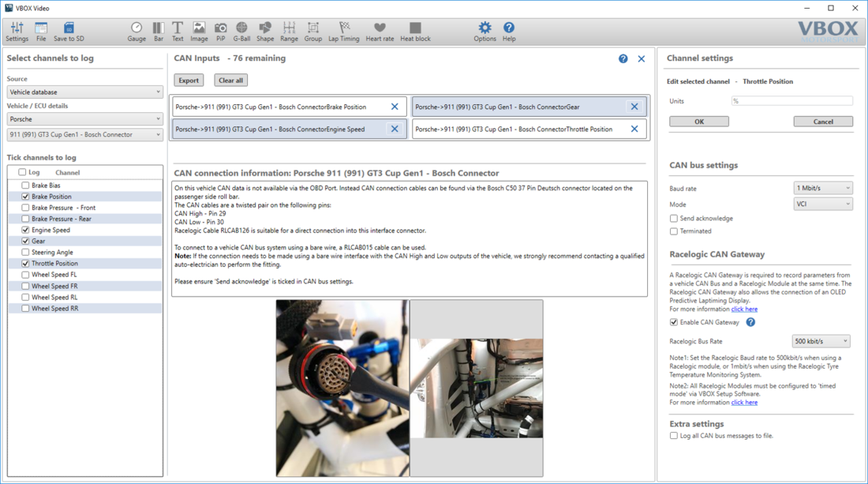Select the Range tool icon
Viewport: 868px width, 484px height.
[289, 32]
